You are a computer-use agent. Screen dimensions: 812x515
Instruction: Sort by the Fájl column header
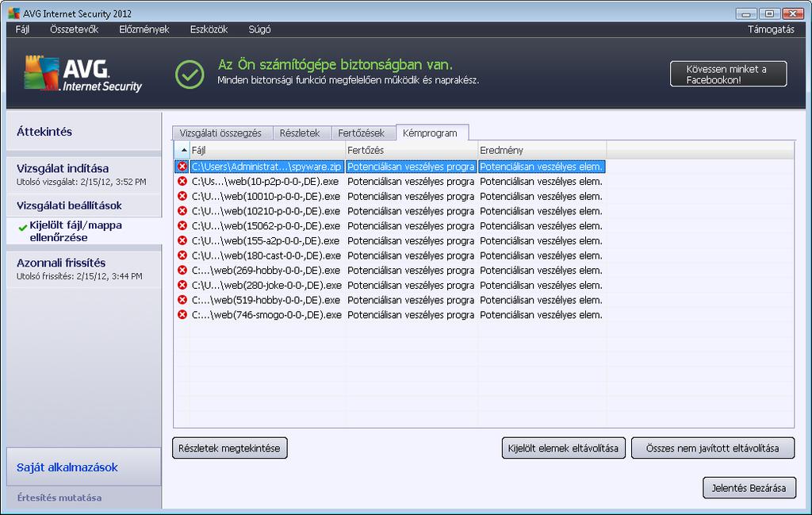pyautogui.click(x=267, y=150)
